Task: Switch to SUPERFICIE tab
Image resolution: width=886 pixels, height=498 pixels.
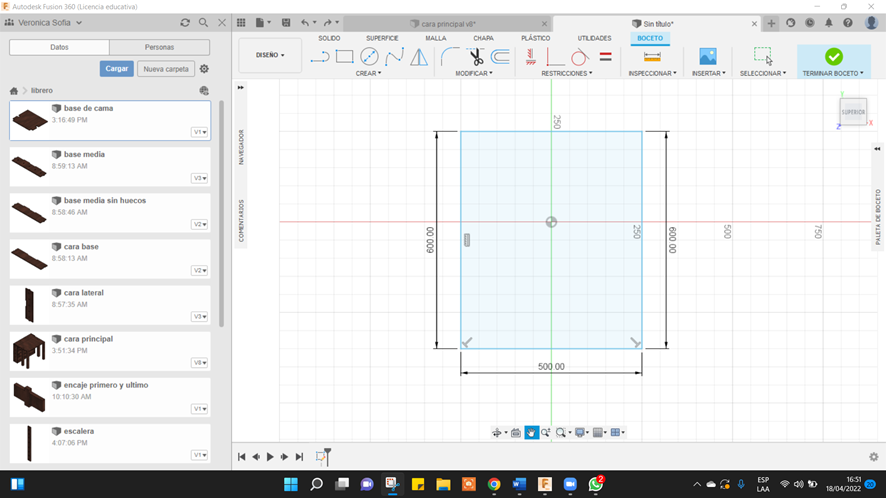Action: (x=382, y=38)
